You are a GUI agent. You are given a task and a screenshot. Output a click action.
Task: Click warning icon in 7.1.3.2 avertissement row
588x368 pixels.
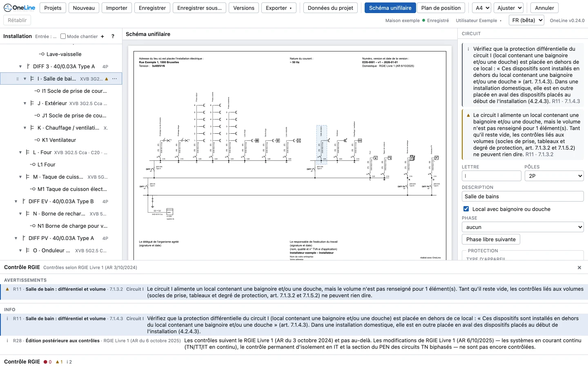tap(7, 289)
